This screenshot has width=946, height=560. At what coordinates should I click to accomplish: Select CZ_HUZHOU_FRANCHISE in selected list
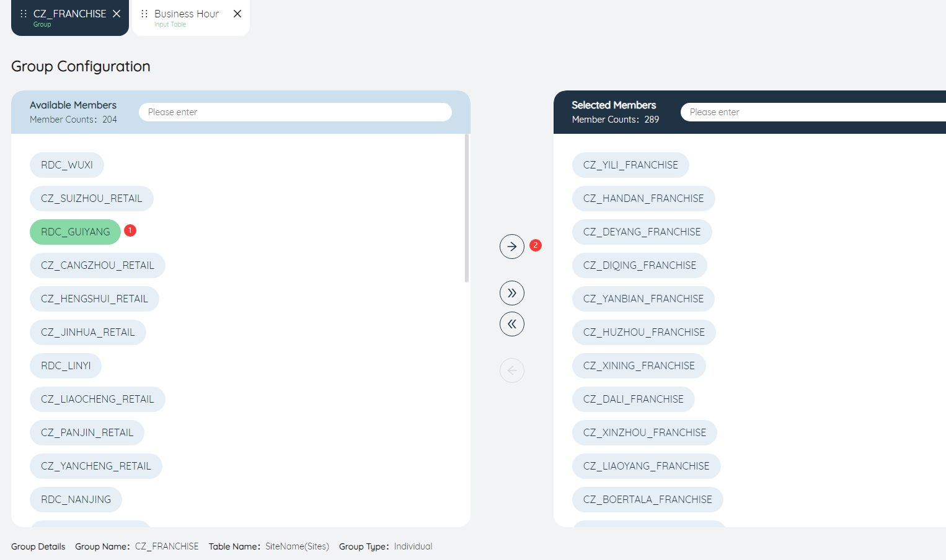(x=644, y=332)
